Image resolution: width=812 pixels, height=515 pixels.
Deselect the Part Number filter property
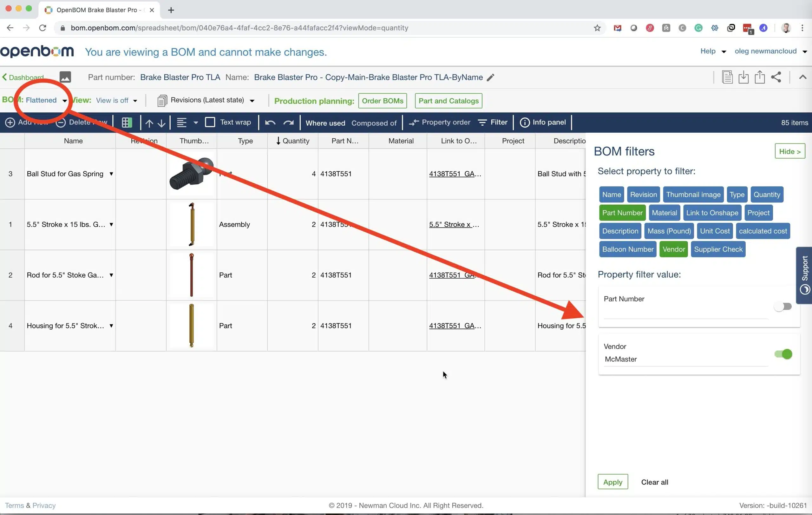622,213
